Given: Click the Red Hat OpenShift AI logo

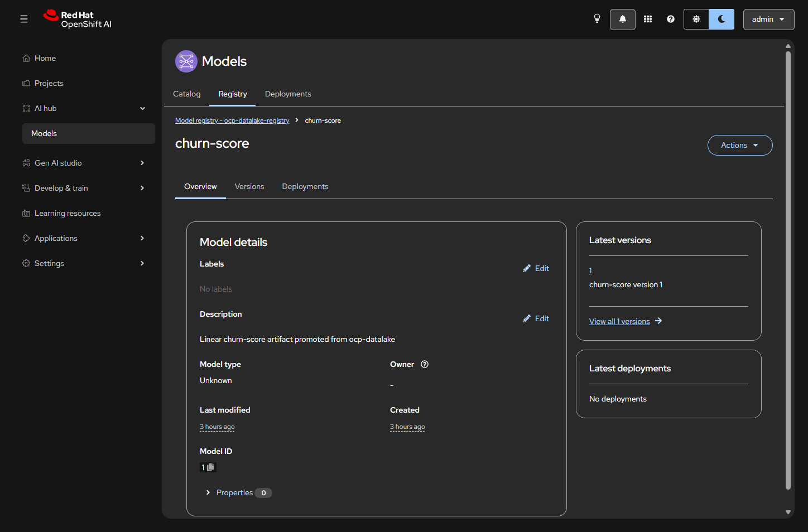Looking at the screenshot, I should 78,19.
